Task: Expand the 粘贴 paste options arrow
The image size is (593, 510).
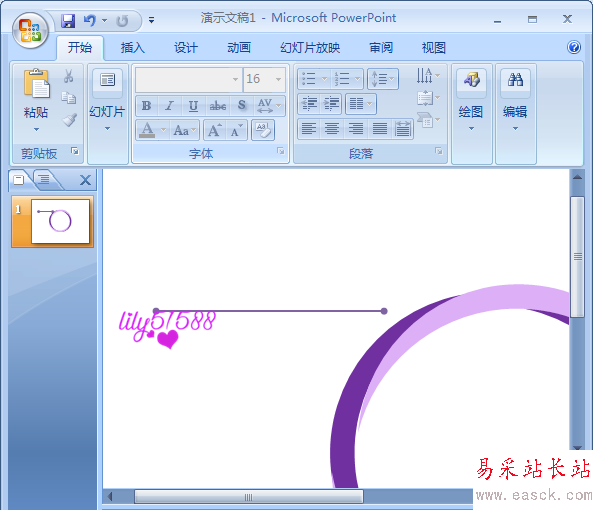Action: click(x=36, y=129)
